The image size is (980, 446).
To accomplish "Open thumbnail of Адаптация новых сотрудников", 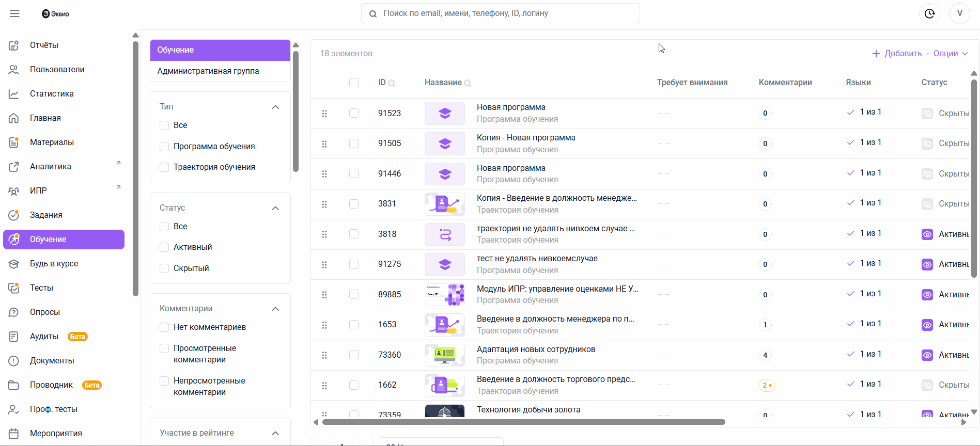I will pyautogui.click(x=445, y=355).
